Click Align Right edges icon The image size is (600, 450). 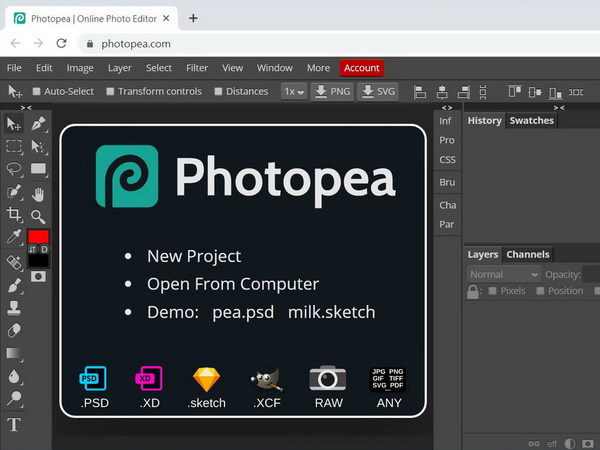coord(463,92)
